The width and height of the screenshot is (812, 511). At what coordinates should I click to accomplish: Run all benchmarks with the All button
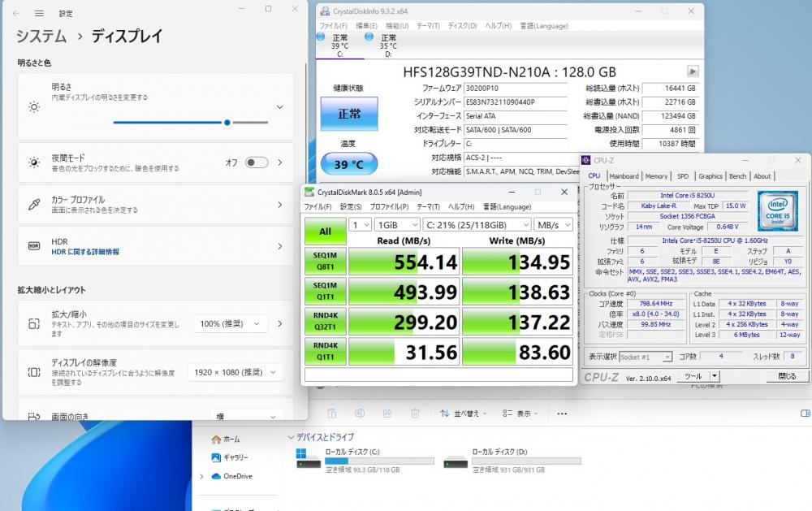point(326,232)
